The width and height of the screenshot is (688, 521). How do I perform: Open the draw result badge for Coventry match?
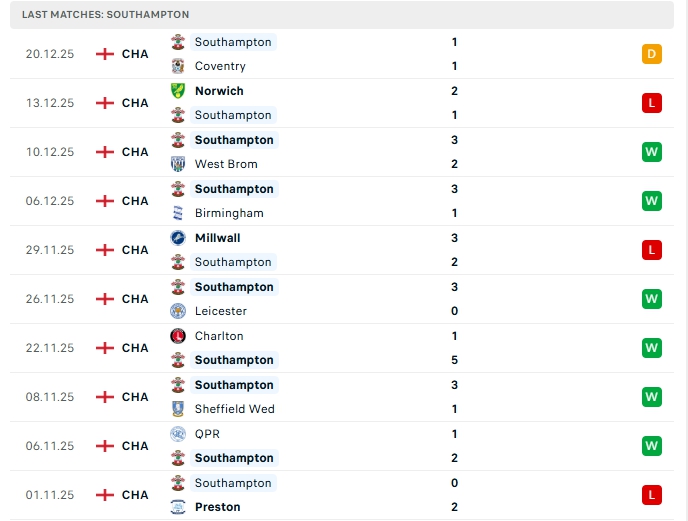652,54
